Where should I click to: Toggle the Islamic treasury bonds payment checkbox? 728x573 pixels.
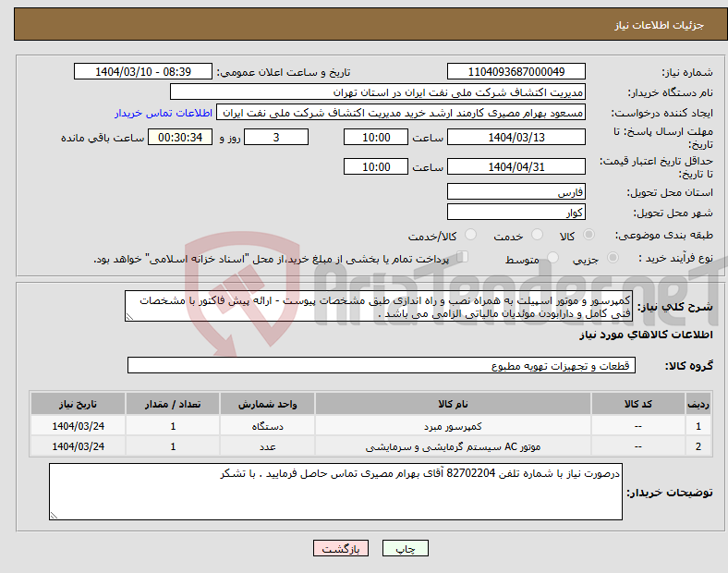pyautogui.click(x=463, y=257)
